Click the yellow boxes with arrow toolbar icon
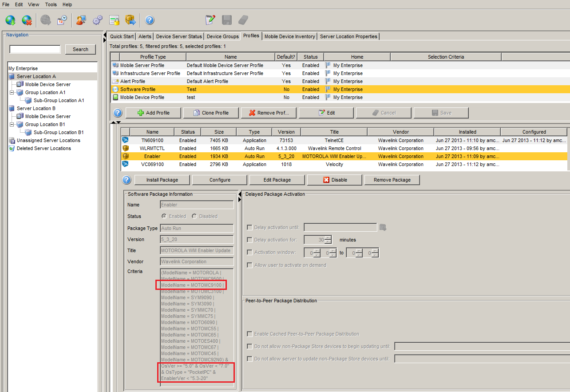 [130, 20]
